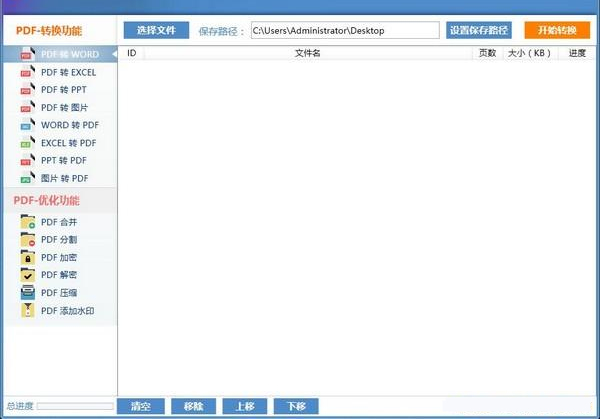Click the PDF 合并 folder icon
Image resolution: width=600 pixels, height=419 pixels.
[x=28, y=222]
